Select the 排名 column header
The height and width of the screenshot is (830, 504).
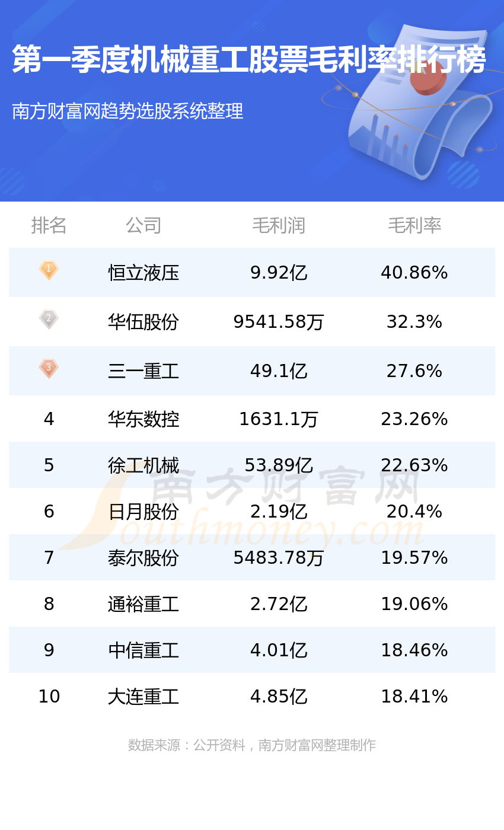pyautogui.click(x=49, y=225)
